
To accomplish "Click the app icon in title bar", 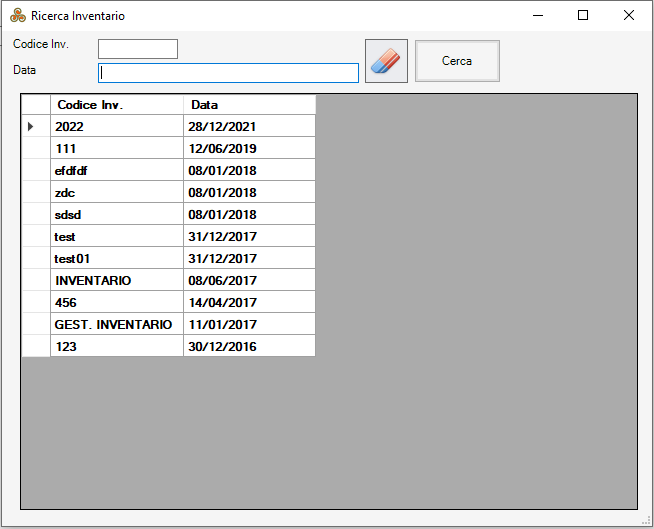I will coord(18,16).
